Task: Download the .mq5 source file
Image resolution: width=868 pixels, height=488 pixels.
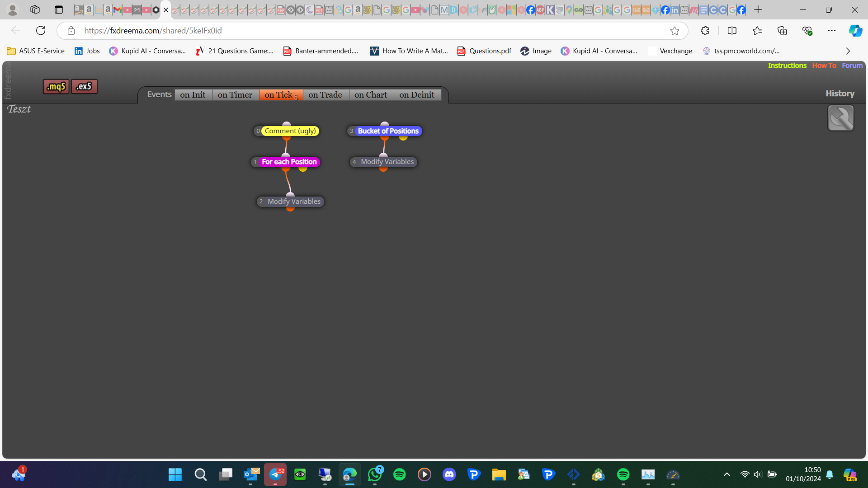Action: tap(56, 86)
